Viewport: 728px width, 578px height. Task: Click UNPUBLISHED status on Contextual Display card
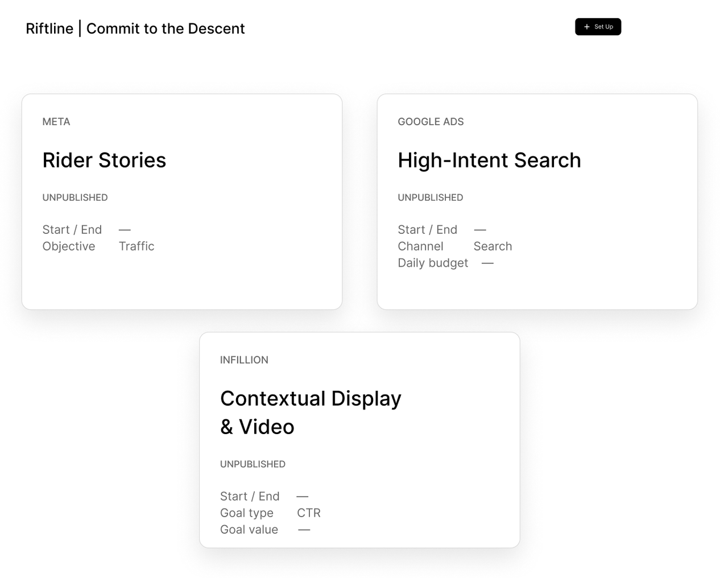(253, 464)
